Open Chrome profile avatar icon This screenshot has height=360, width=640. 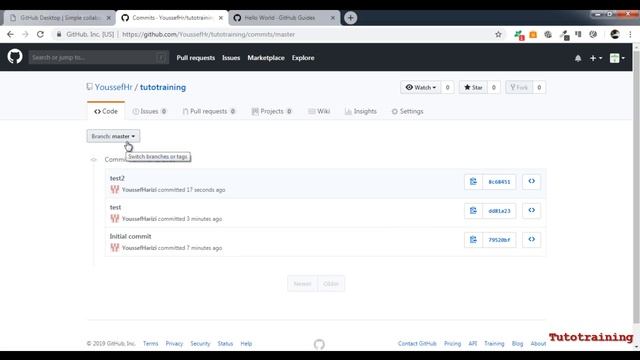(x=615, y=35)
